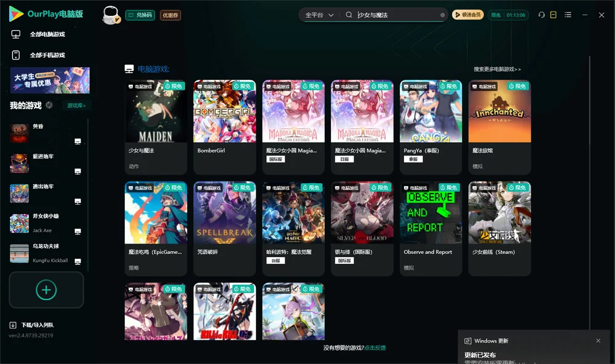Click the PC icon beside Jack Axe

77,231
